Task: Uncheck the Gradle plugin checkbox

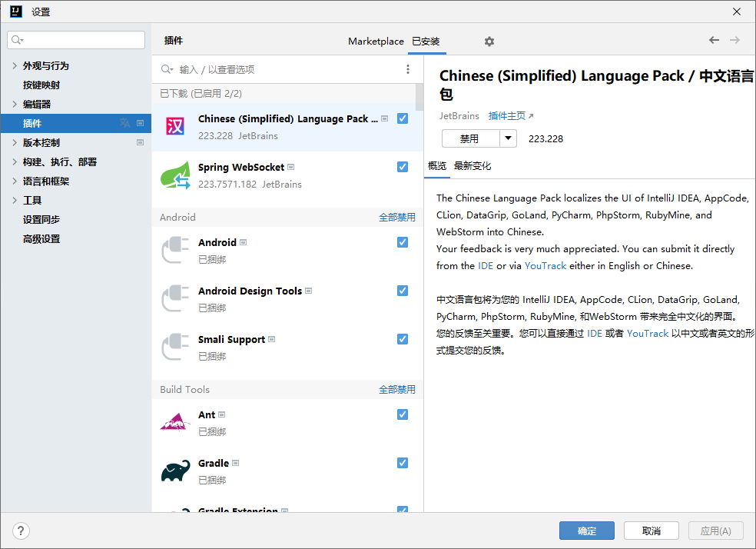Action: coord(403,463)
